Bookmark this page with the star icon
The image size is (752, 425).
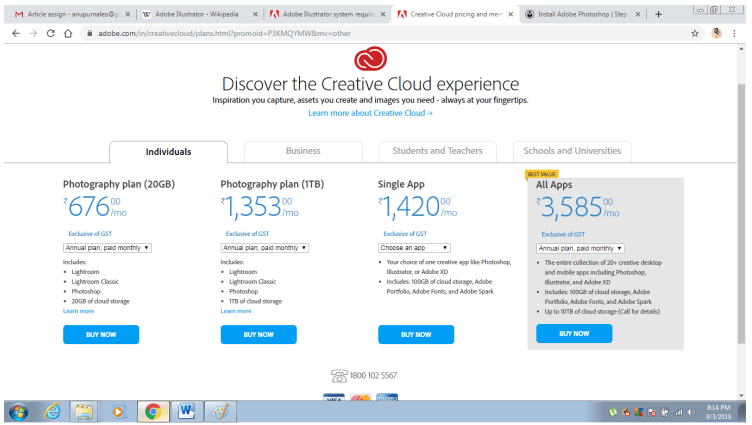(x=694, y=34)
